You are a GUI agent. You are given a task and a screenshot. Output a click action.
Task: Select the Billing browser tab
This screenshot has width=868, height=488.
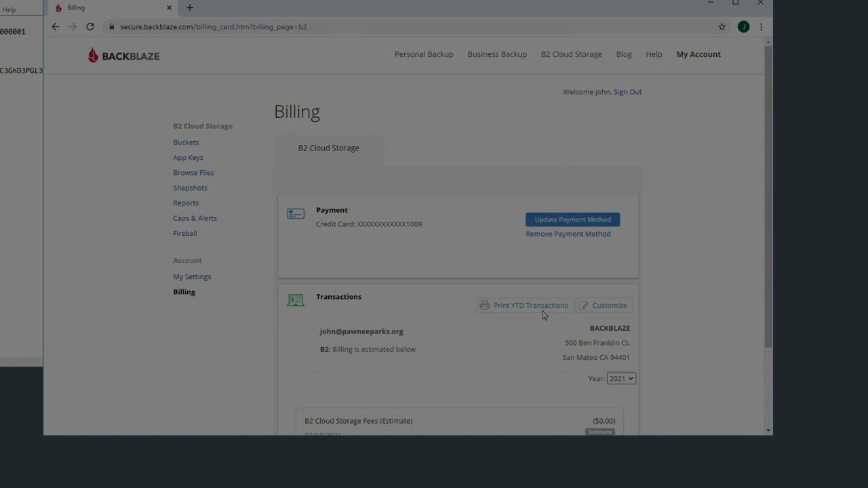point(112,7)
